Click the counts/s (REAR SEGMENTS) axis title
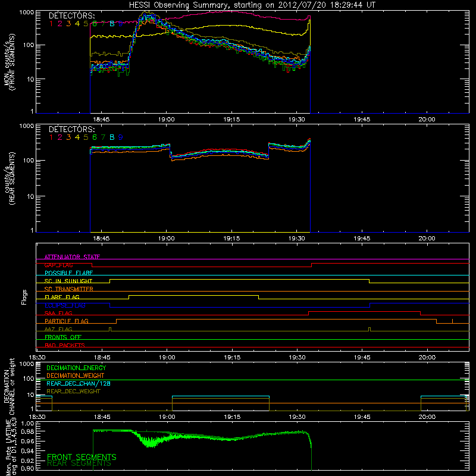 coord(10,178)
